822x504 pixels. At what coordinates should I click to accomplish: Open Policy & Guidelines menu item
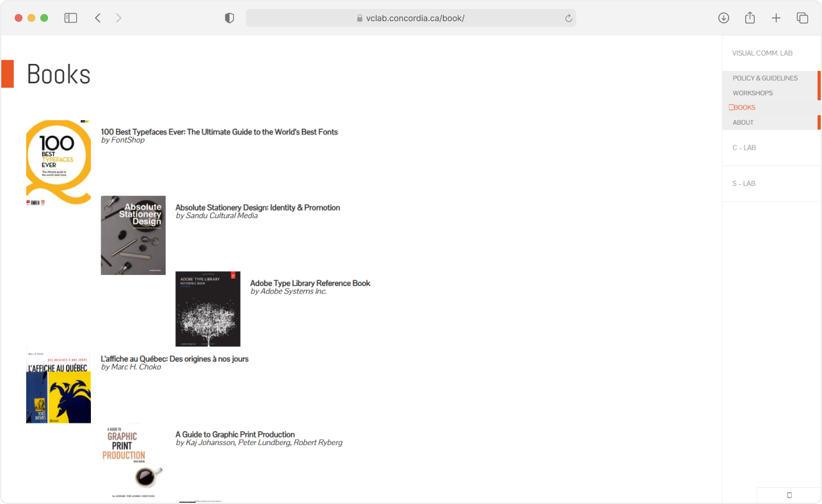(765, 78)
